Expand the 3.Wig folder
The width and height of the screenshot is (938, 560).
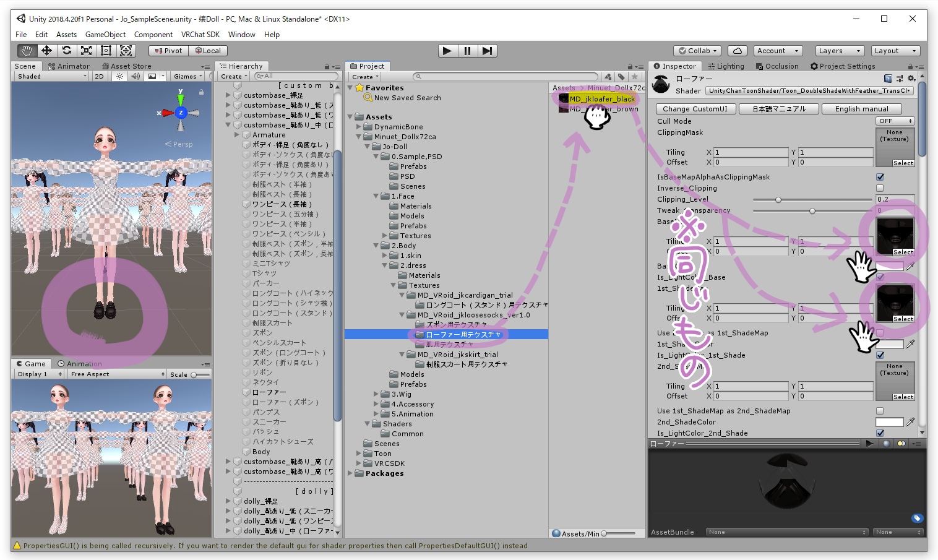(376, 394)
